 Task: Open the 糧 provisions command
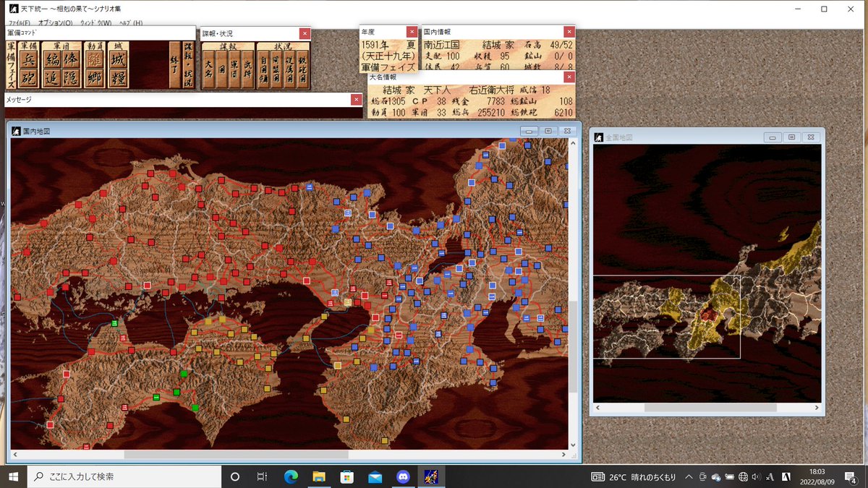tap(118, 78)
